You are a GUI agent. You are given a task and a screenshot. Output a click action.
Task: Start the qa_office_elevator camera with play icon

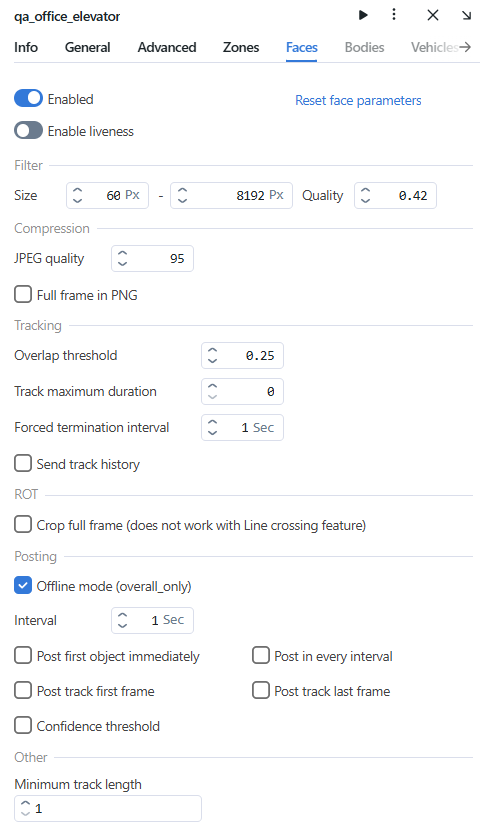pyautogui.click(x=363, y=15)
